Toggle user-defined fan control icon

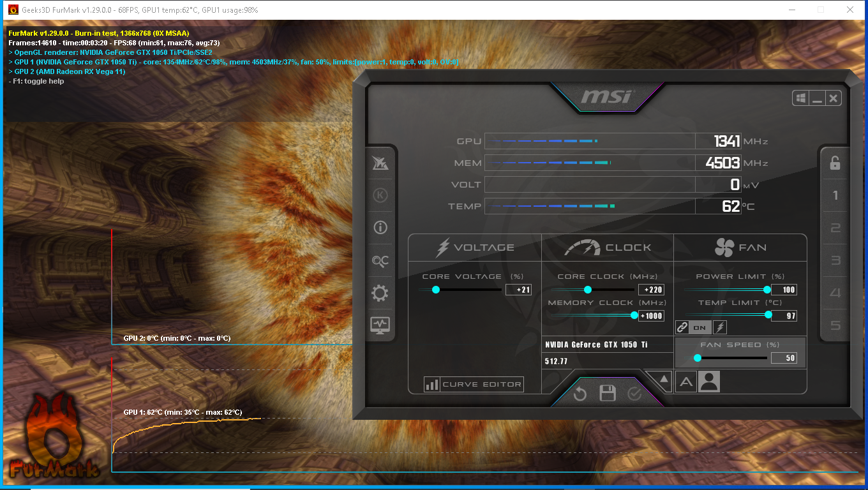pos(709,382)
